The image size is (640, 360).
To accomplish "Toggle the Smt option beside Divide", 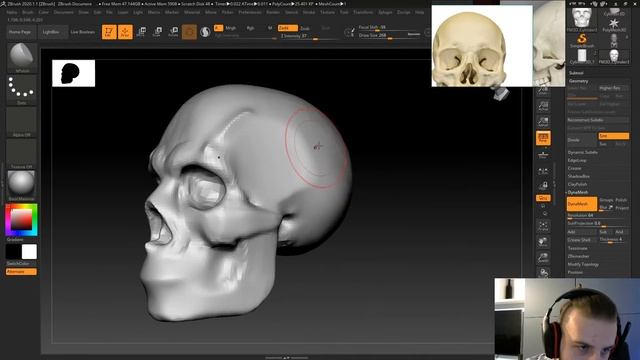I will [x=613, y=136].
